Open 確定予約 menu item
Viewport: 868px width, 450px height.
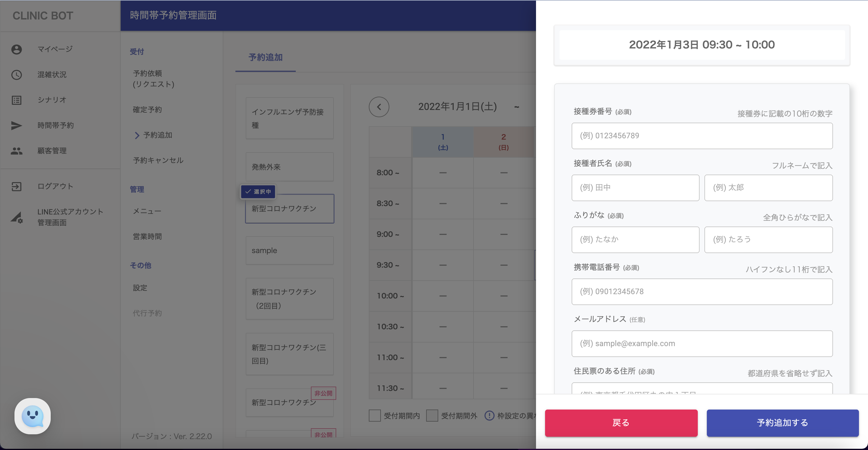pos(147,110)
